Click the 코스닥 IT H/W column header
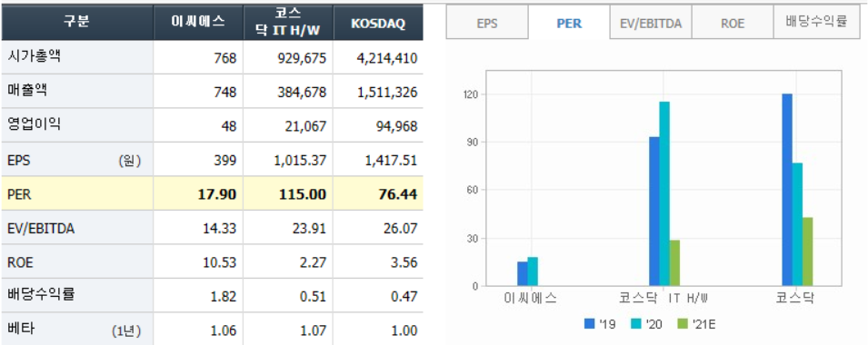868x345 pixels. [288, 22]
